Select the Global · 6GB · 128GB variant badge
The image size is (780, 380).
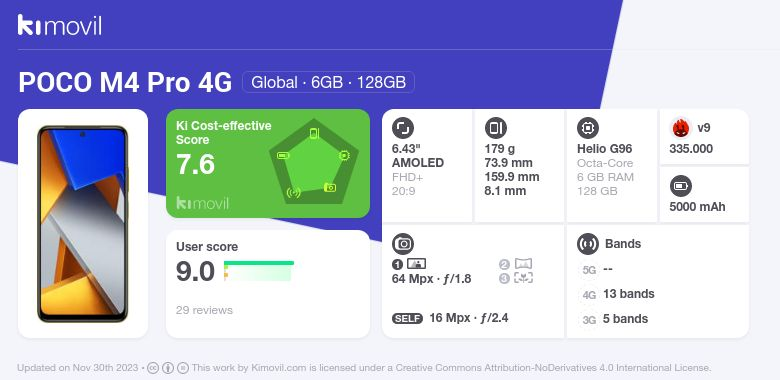tap(328, 82)
